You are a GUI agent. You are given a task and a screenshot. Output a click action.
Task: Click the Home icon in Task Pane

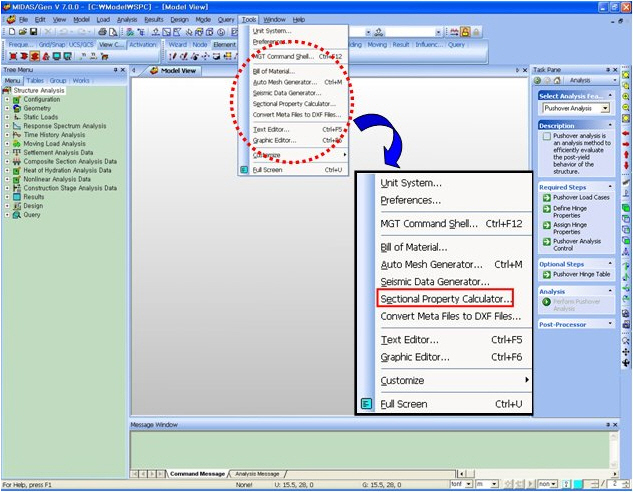pyautogui.click(x=558, y=80)
